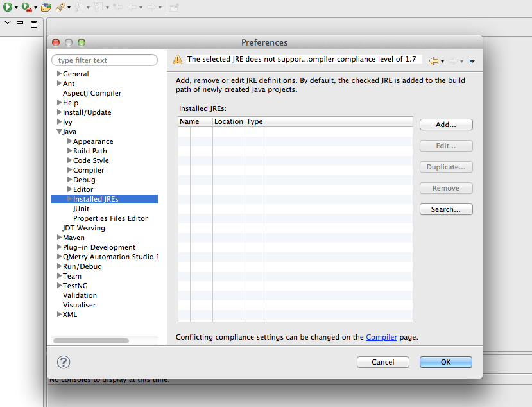Confirm with the OK button
Screen dimensions: 532x407
446,362
